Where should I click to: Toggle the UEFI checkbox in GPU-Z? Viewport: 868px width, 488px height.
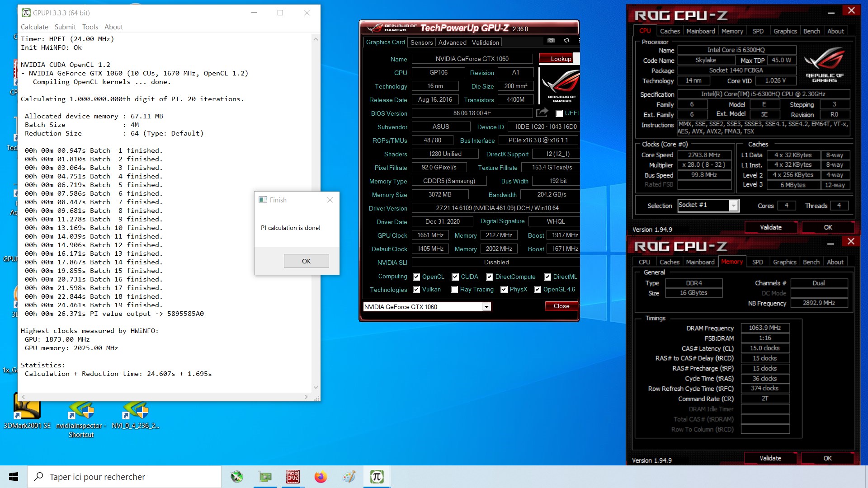[x=559, y=113]
